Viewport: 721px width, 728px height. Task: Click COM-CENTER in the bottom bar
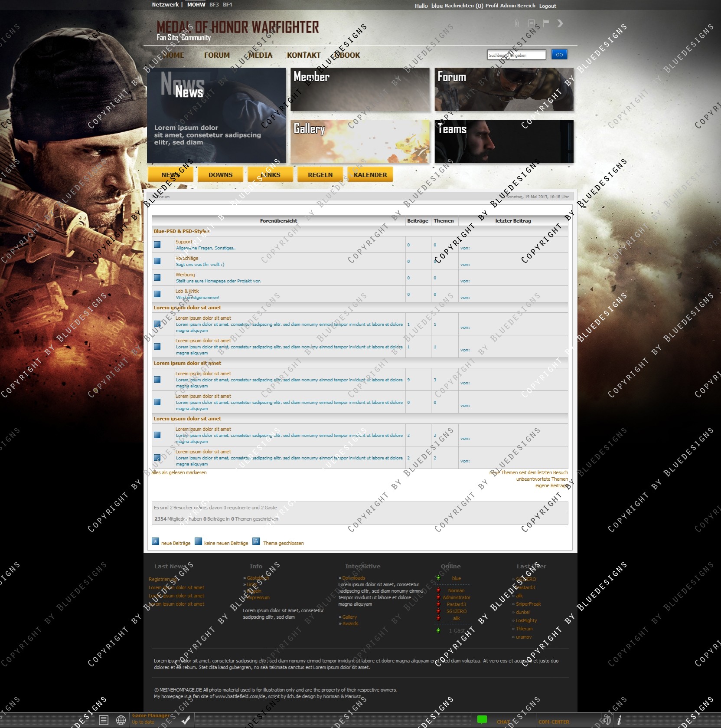click(x=554, y=722)
